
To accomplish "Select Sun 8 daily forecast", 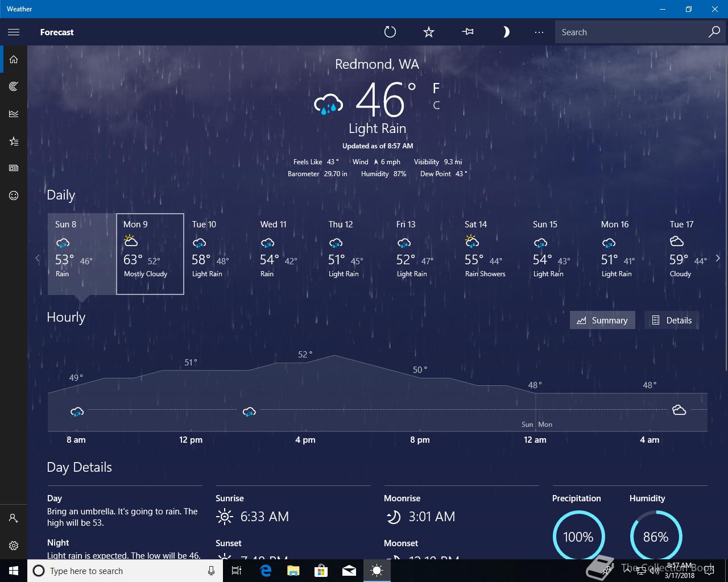I will pyautogui.click(x=82, y=254).
